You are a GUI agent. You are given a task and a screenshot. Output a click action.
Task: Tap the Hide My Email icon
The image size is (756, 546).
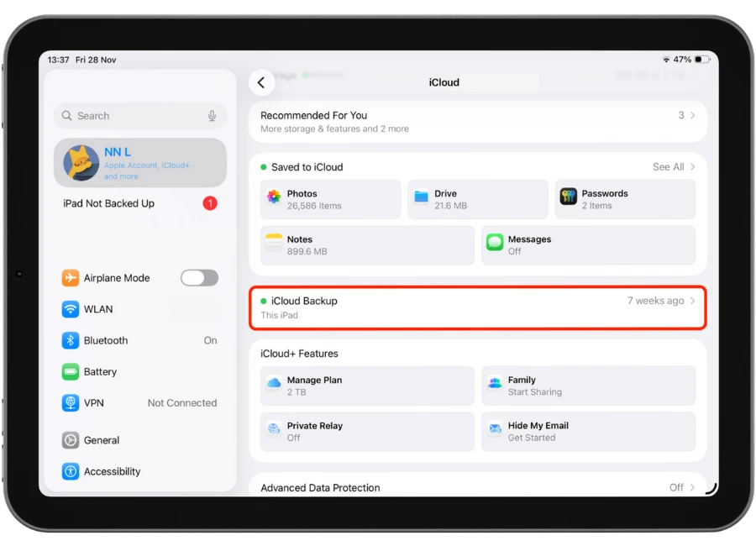[495, 431]
